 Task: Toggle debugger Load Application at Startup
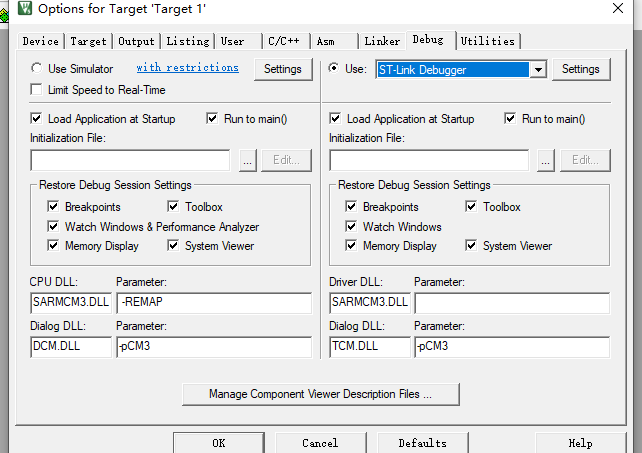[x=335, y=119]
